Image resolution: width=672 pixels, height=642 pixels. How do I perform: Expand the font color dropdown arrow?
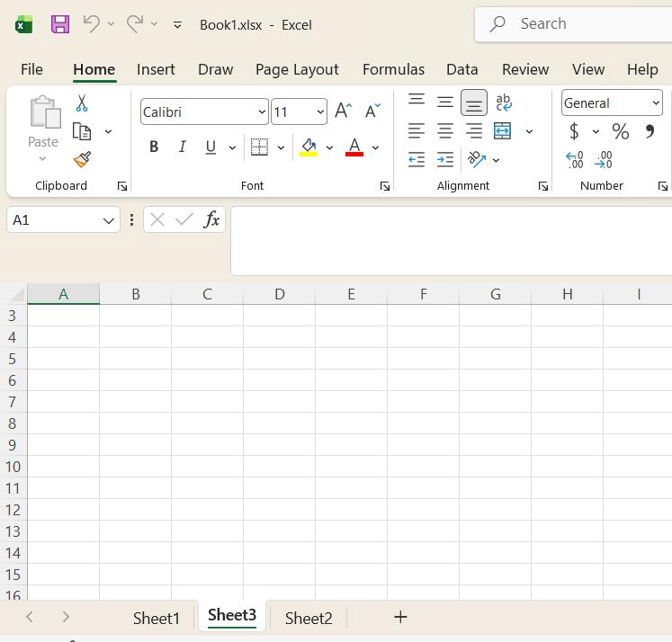(375, 147)
